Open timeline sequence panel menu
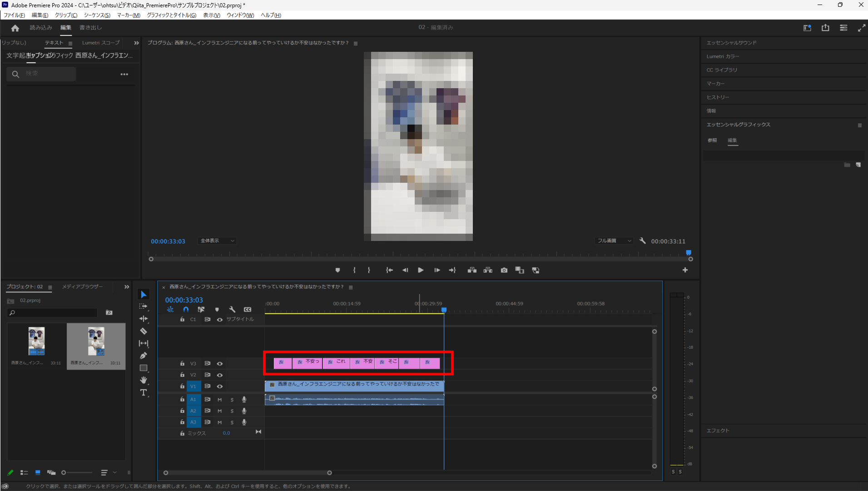 tap(351, 287)
